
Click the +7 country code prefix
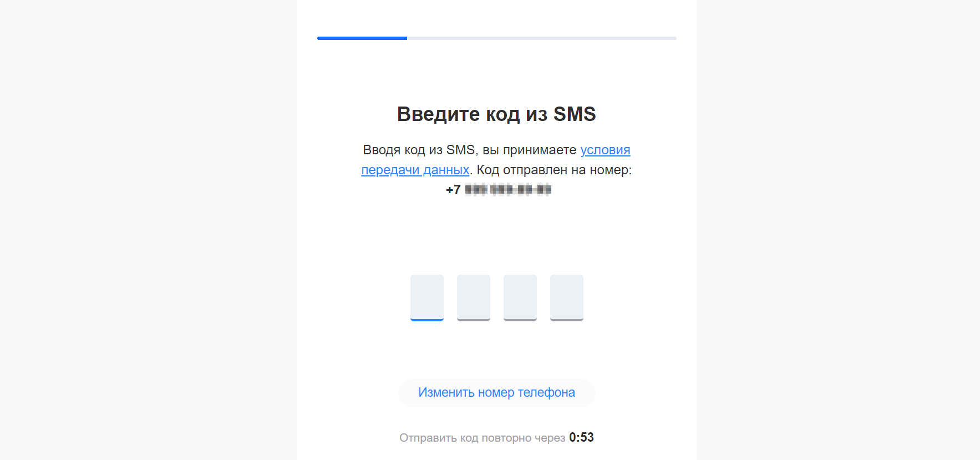click(453, 190)
